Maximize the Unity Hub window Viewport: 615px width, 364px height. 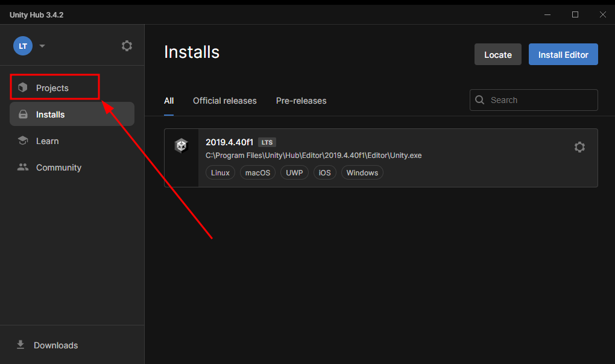tap(575, 14)
